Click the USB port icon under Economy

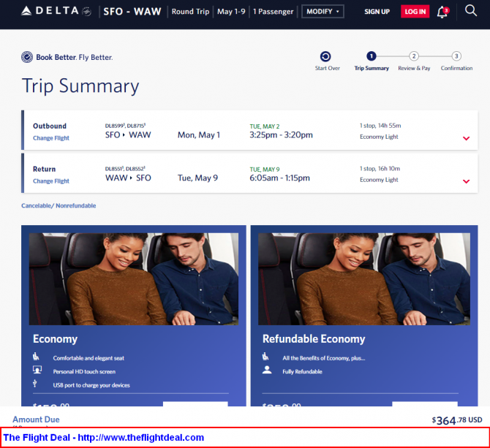(x=34, y=383)
